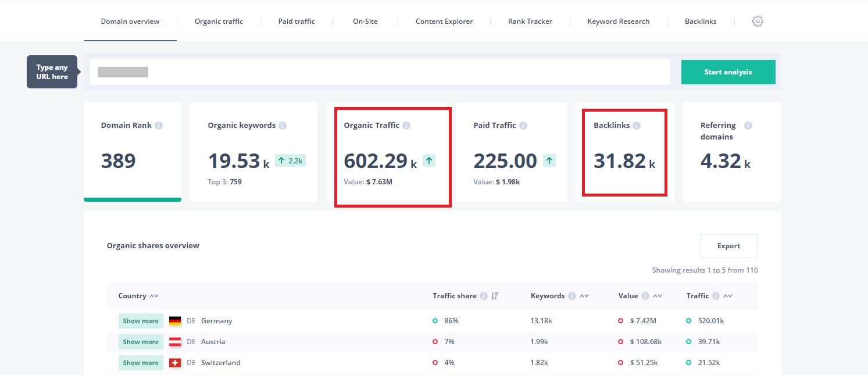Image resolution: width=868 pixels, height=375 pixels.
Task: Open the settings gear icon
Action: pyautogui.click(x=758, y=22)
